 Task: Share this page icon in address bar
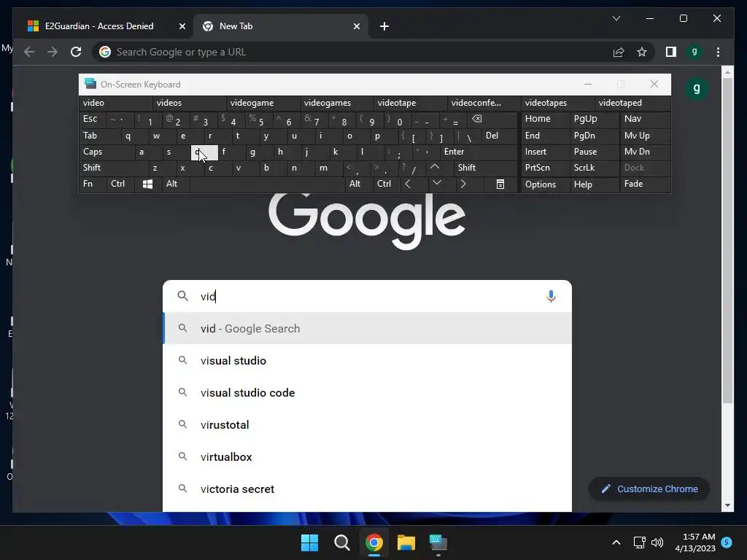pos(619,52)
